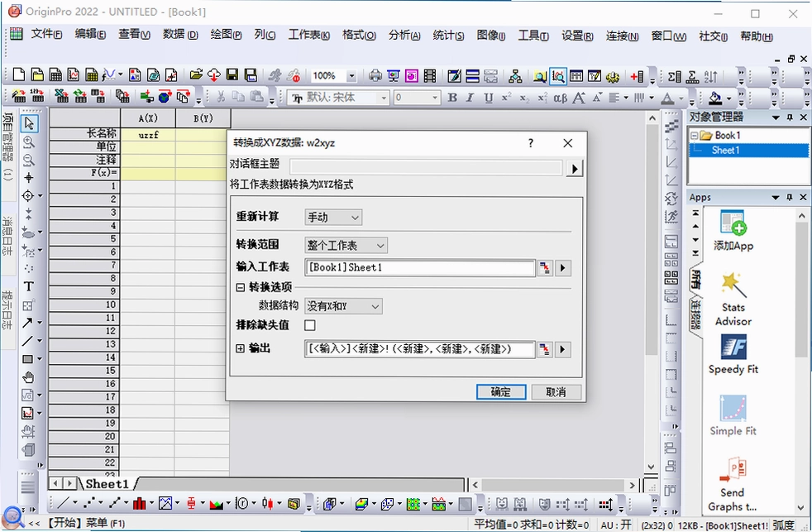The width and height of the screenshot is (812, 532).
Task: Open Send Graphs to PowerPoint app
Action: pyautogui.click(x=733, y=484)
